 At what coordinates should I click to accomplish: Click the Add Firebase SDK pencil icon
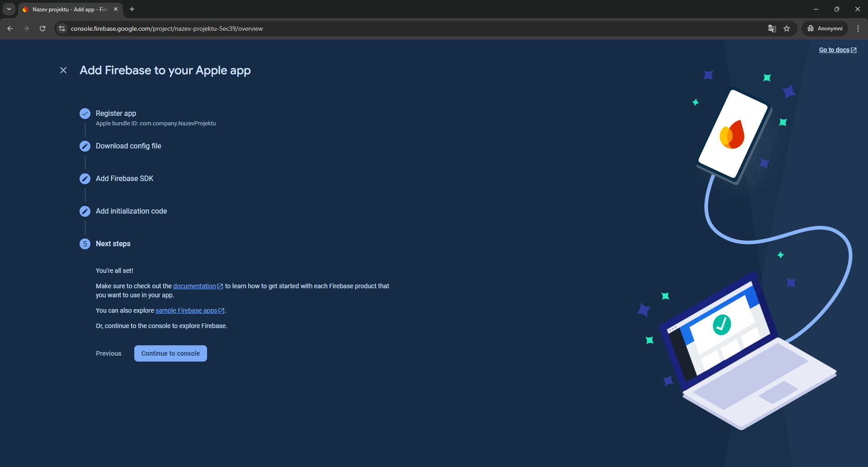point(85,179)
